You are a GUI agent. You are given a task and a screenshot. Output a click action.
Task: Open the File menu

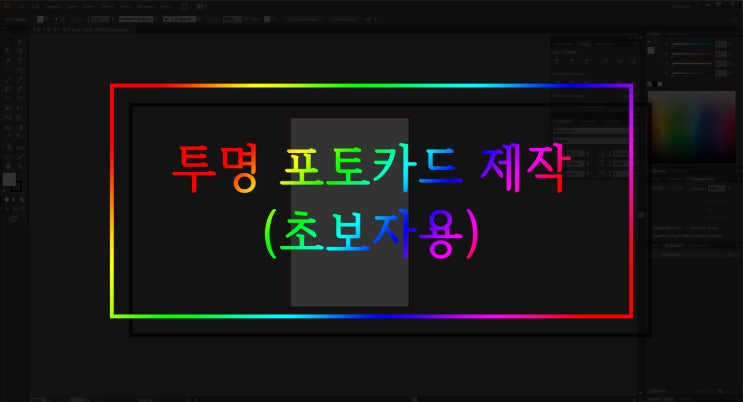coord(22,7)
